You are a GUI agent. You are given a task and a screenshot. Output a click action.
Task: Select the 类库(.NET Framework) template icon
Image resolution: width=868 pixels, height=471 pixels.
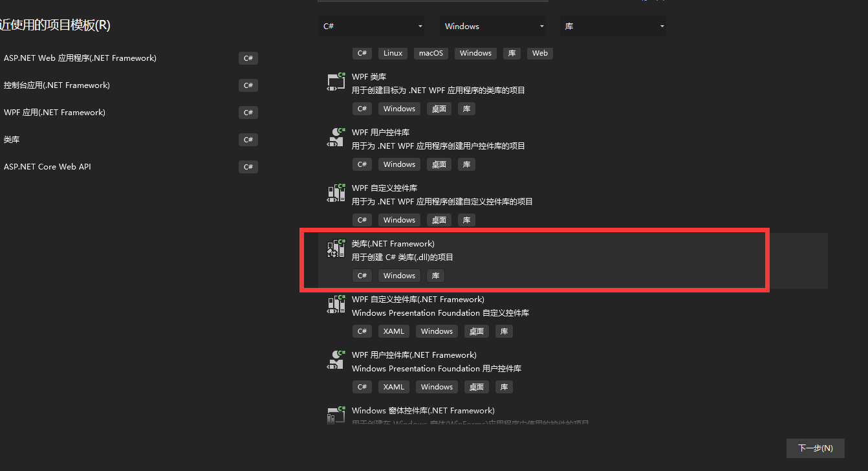336,248
